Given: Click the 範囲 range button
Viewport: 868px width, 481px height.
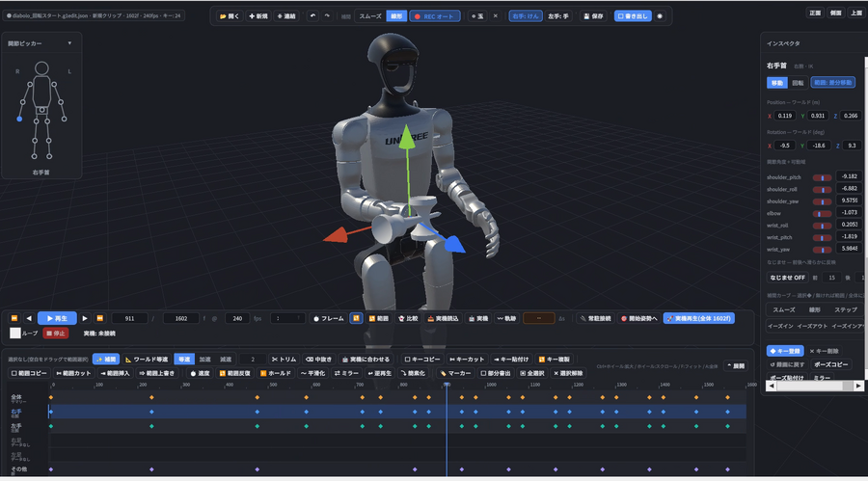Looking at the screenshot, I should [x=379, y=318].
